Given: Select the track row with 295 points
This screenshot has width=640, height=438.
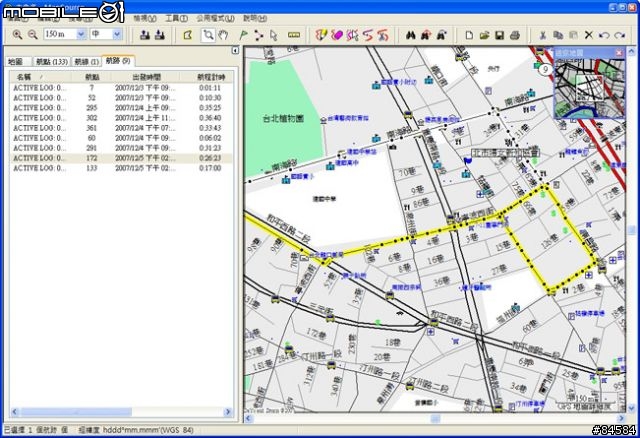Looking at the screenshot, I should click(x=121, y=108).
